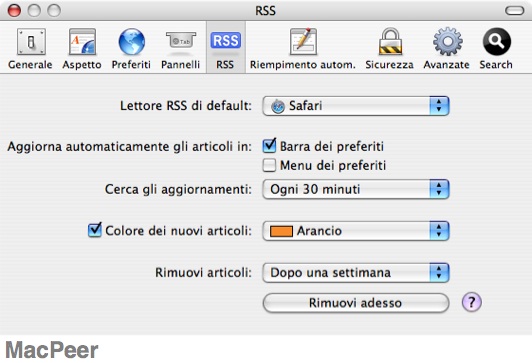Open the Sicurezza padlock pane
Screen dimensions: 532x363
coord(390,49)
